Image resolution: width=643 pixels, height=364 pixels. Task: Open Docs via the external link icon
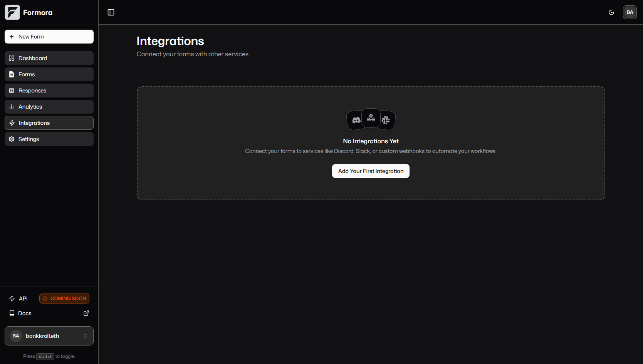click(x=86, y=313)
